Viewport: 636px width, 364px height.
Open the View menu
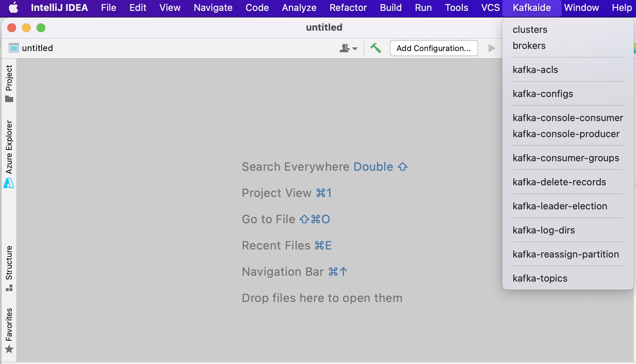[x=170, y=8]
